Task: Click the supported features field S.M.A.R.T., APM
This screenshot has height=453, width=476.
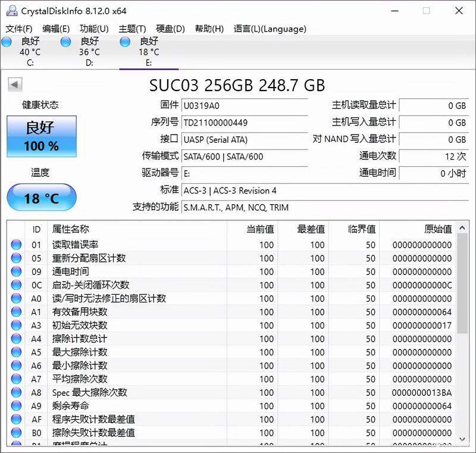Action: [325, 208]
